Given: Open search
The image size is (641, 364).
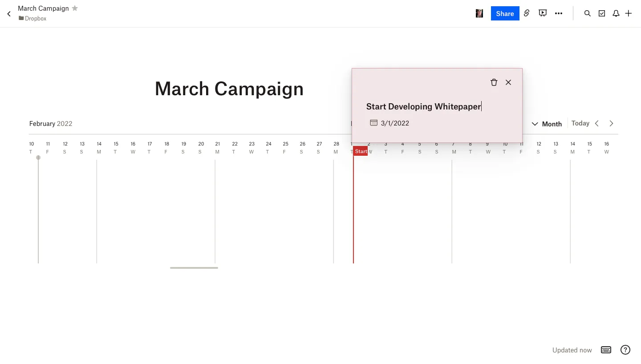Looking at the screenshot, I should coord(587,13).
